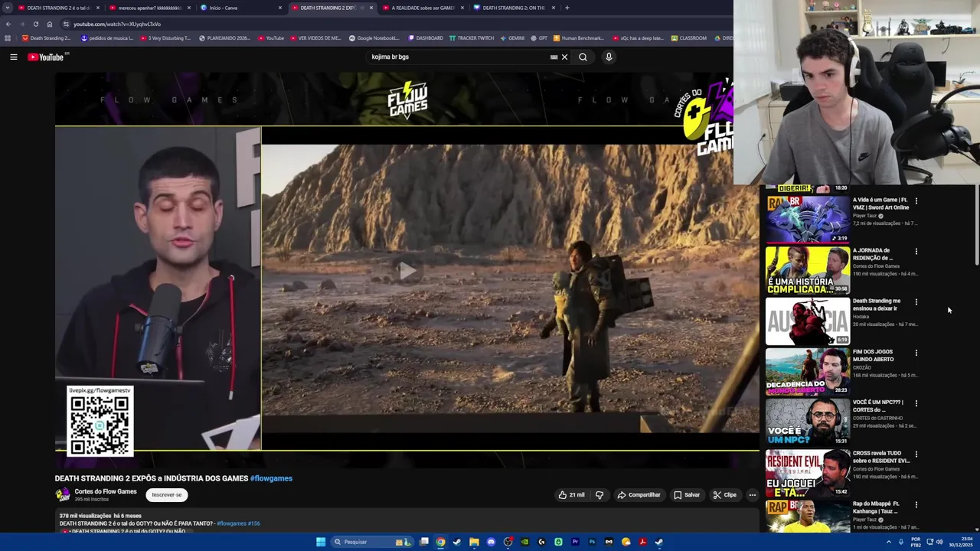This screenshot has height=551, width=980.
Task: Click the Windows taskbar Pesquisar search box
Action: (x=371, y=542)
